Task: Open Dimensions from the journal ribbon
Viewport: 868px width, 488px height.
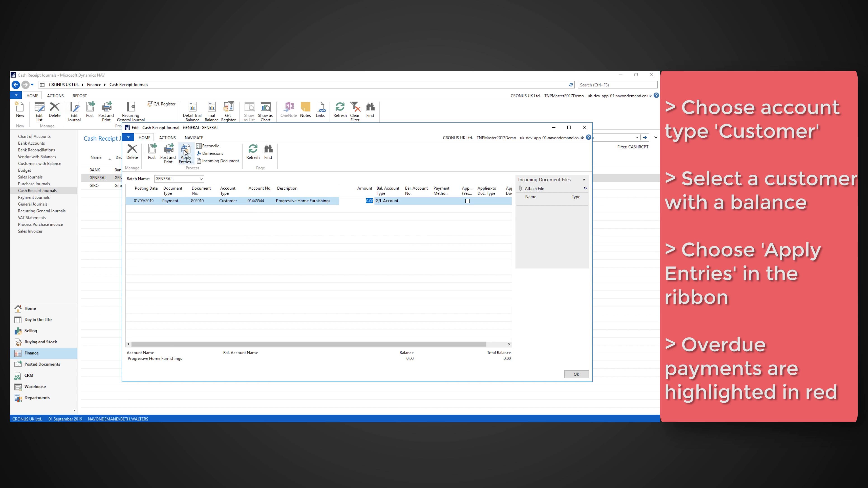Action: pyautogui.click(x=210, y=153)
